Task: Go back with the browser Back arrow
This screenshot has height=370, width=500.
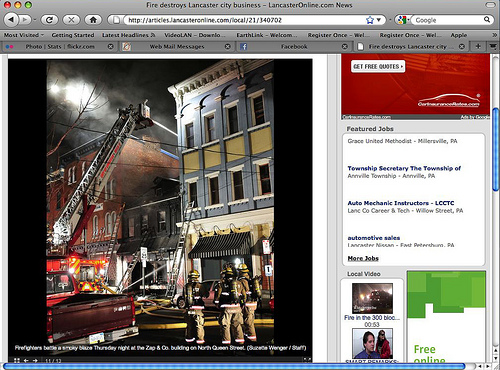Action: (12, 20)
